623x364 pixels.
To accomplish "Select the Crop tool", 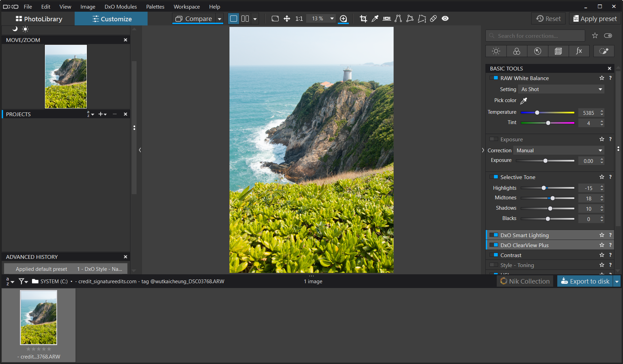I will (363, 19).
